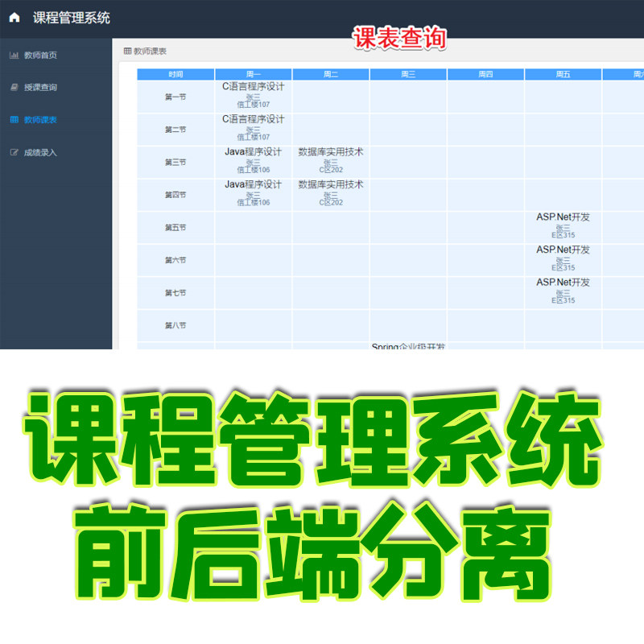This screenshot has height=644, width=644.
Task: Click the table grid icon beside 教师课表
Action: pos(14,119)
